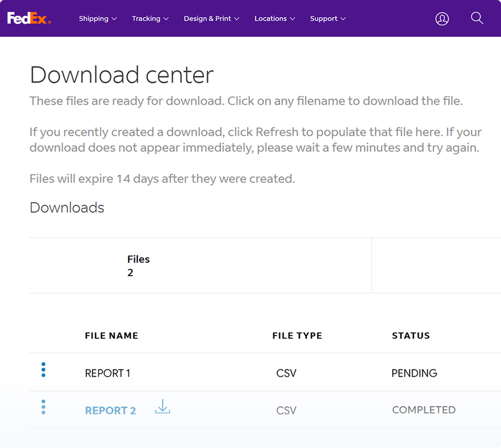Screen dimensions: 501x448
Task: Open the user account profile icon
Action: pos(442,19)
